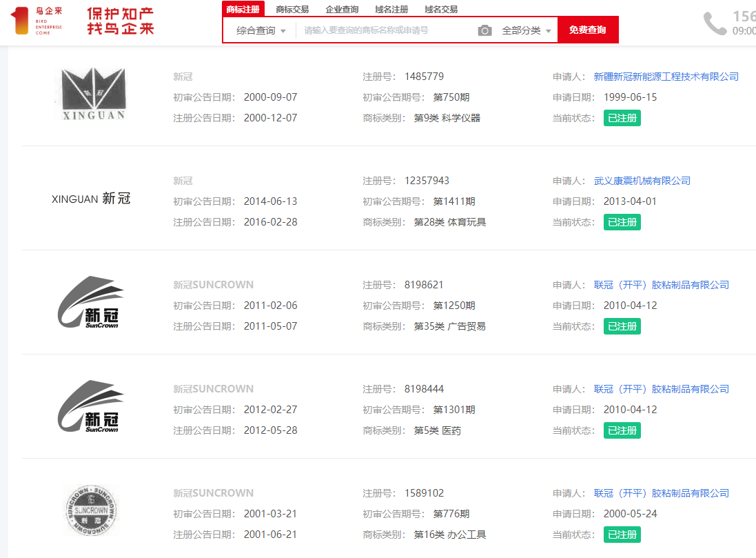Open 联冠(开平) applicant link for registration 1589102

(x=661, y=493)
